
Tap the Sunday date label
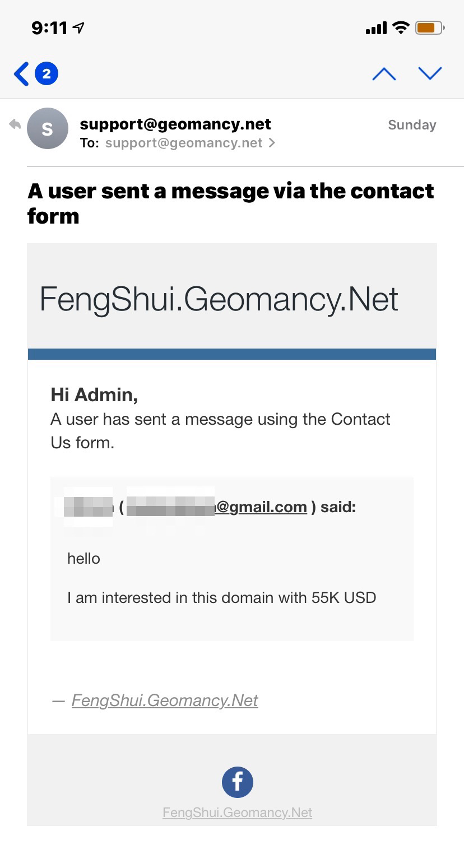[412, 125]
